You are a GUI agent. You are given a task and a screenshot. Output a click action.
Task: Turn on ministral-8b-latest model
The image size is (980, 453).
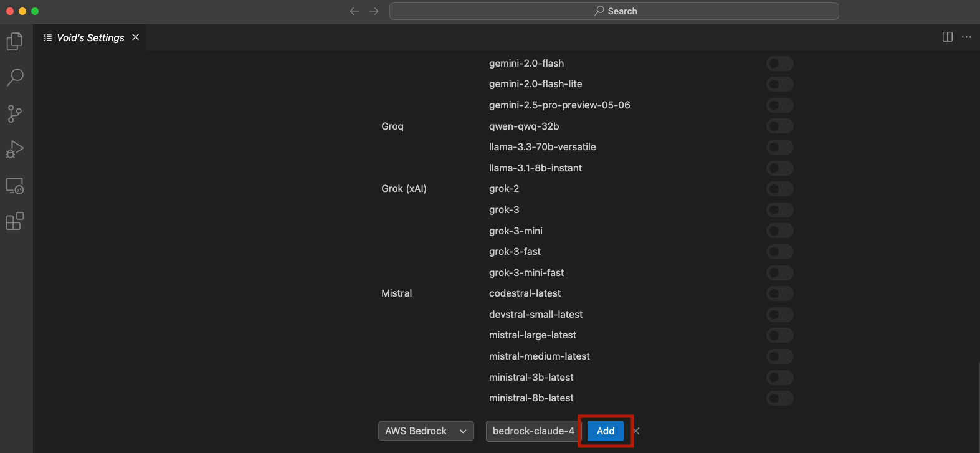tap(779, 398)
